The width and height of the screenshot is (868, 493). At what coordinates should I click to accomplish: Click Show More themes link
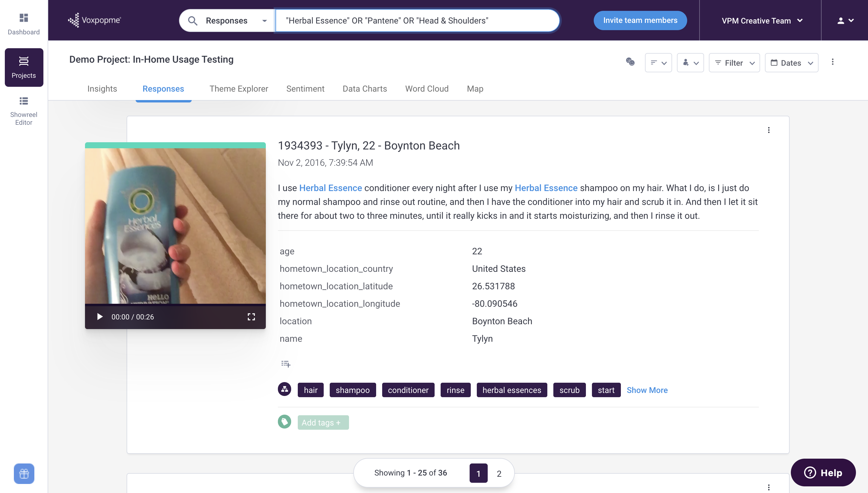[x=647, y=390]
